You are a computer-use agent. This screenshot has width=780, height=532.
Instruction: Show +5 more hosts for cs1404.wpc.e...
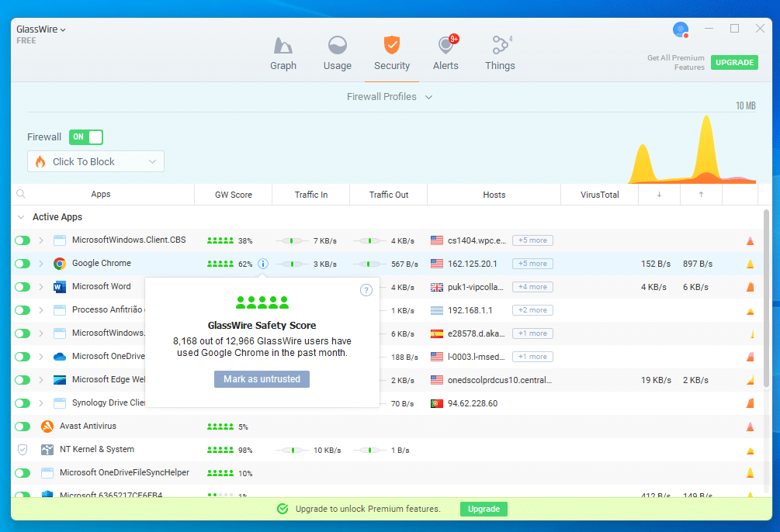click(x=532, y=240)
